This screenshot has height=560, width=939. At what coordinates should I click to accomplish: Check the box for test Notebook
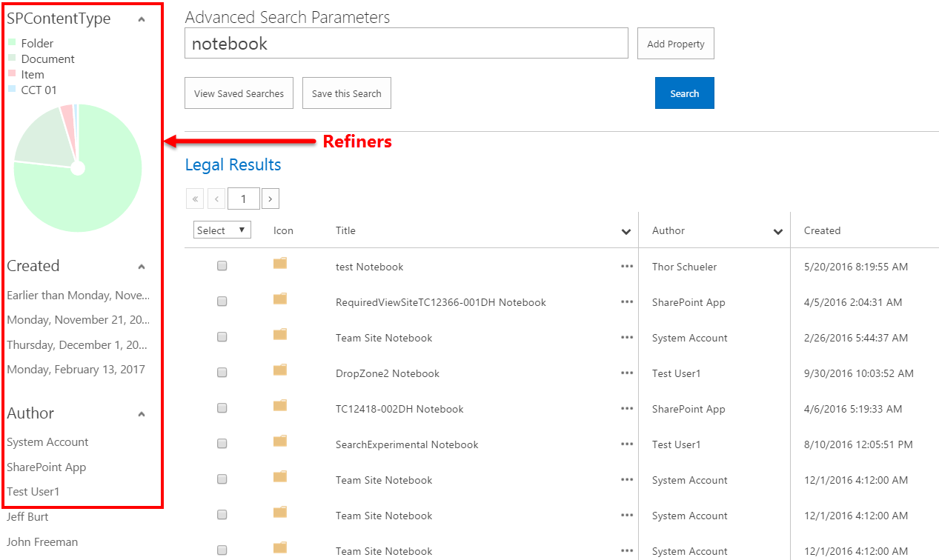coord(222,267)
